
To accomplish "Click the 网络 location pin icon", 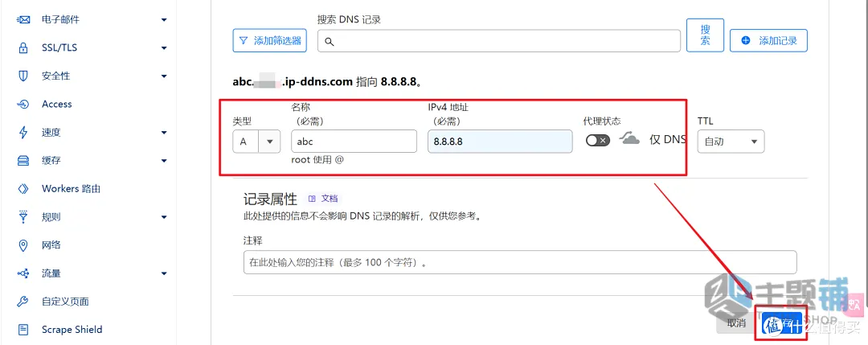I will click(x=23, y=244).
